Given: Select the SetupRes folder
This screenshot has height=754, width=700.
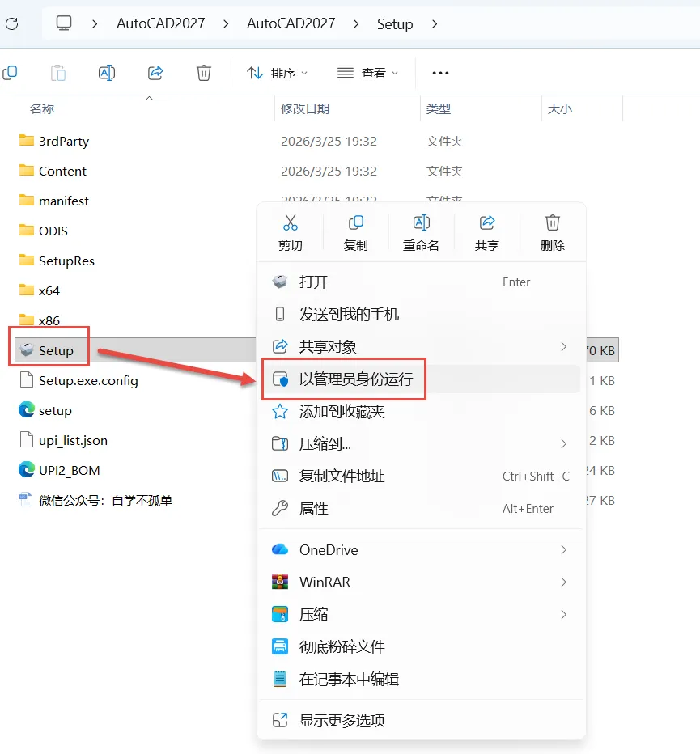Looking at the screenshot, I should click(57, 261).
